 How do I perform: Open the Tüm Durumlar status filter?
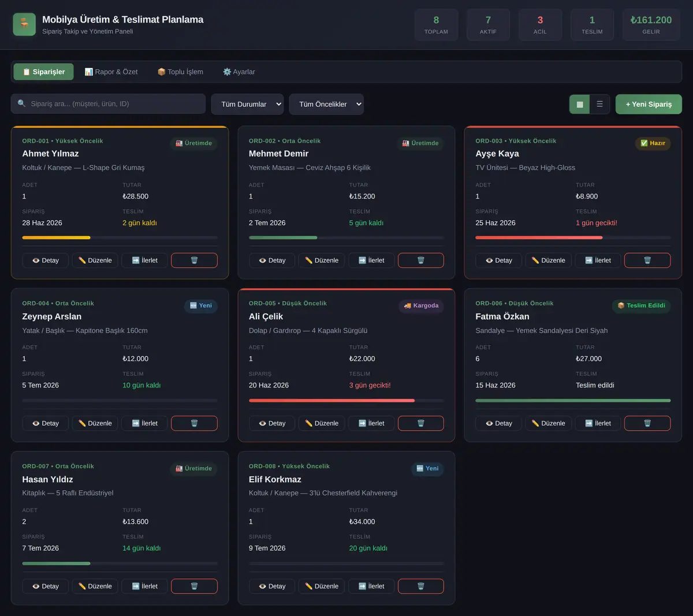coord(247,104)
